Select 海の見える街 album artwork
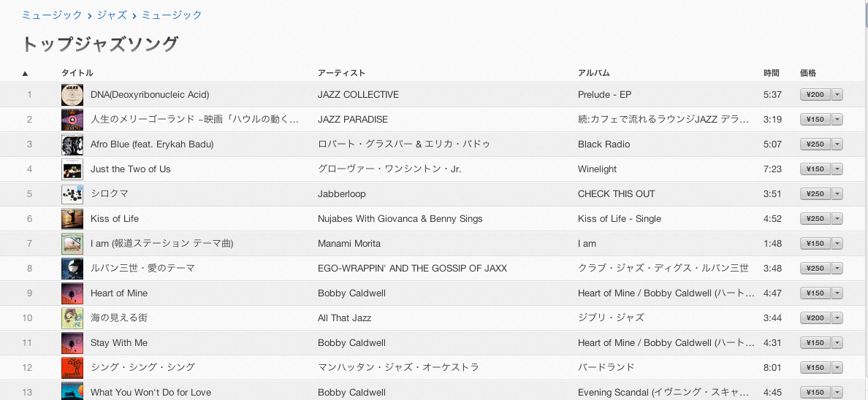868x400 pixels. click(72, 318)
